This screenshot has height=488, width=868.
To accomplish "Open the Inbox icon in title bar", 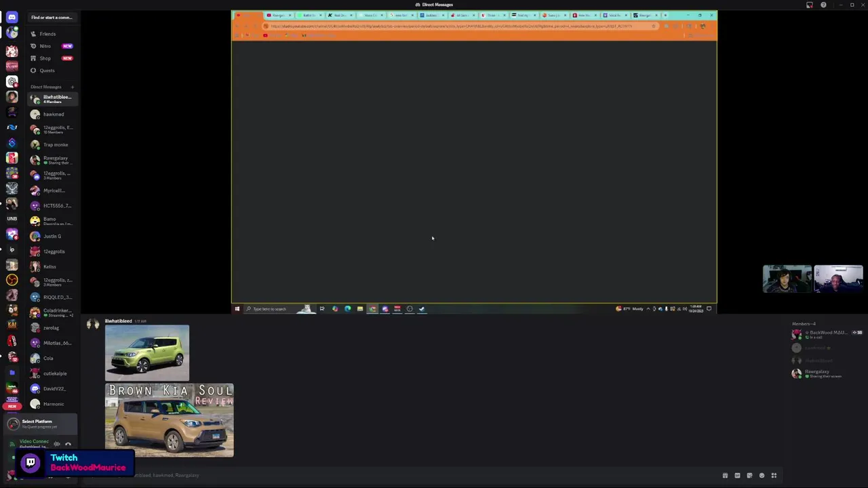I will (810, 5).
